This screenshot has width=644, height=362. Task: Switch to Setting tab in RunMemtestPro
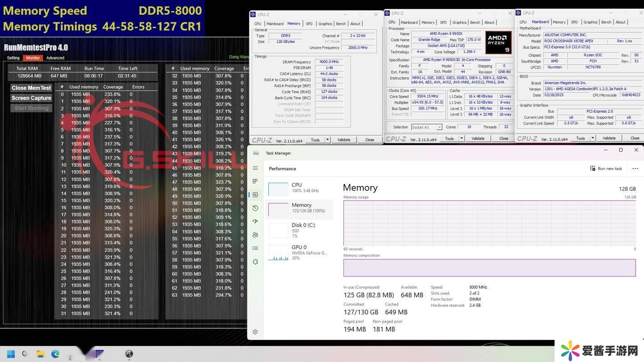tap(13, 58)
